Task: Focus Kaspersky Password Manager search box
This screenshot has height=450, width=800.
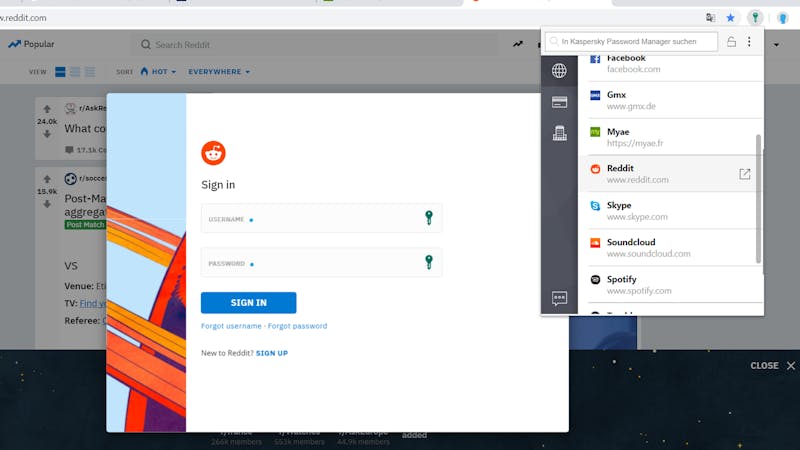Action: pyautogui.click(x=631, y=41)
